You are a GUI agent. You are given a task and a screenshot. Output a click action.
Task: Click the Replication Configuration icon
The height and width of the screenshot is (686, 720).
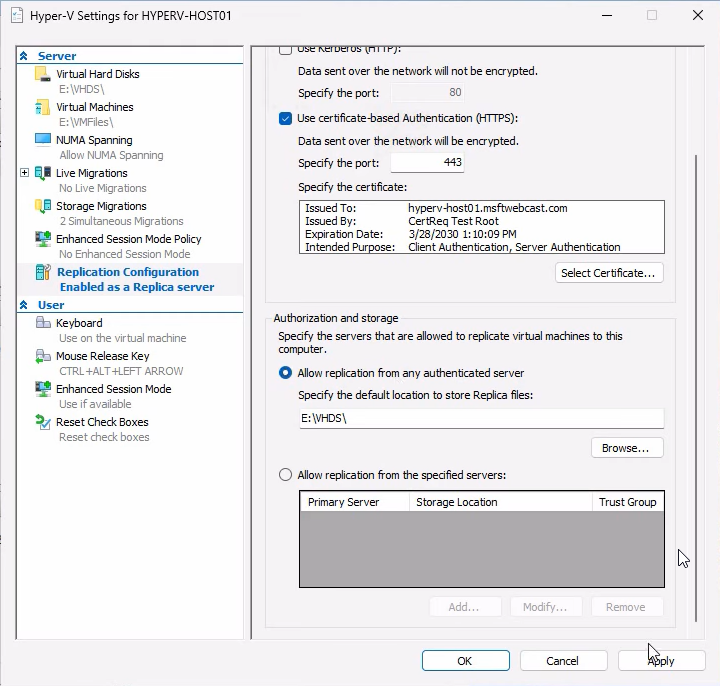[43, 272]
